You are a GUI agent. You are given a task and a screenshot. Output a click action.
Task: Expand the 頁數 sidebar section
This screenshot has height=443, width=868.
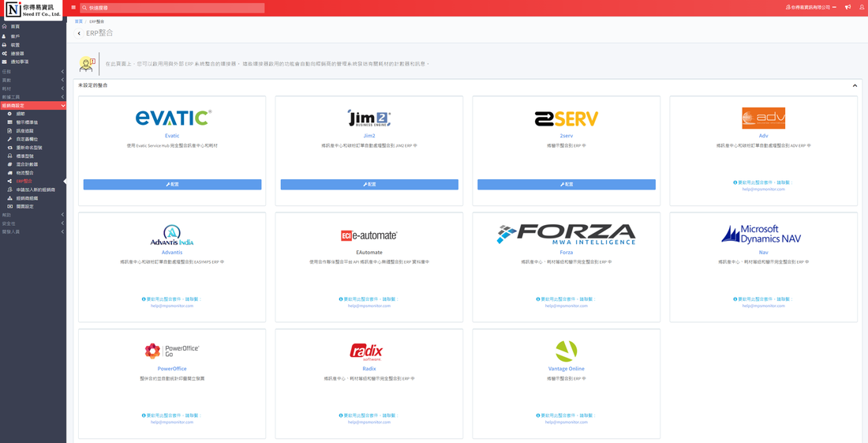(x=33, y=81)
